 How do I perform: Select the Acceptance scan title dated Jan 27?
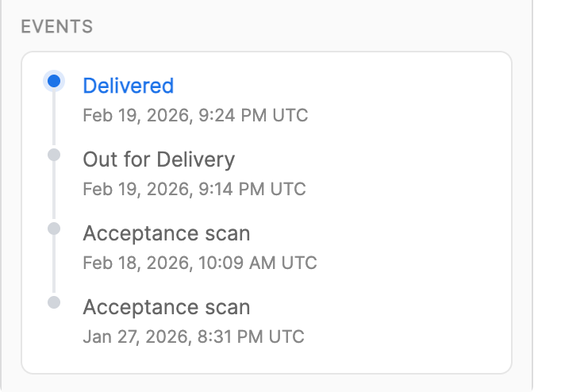tap(167, 307)
